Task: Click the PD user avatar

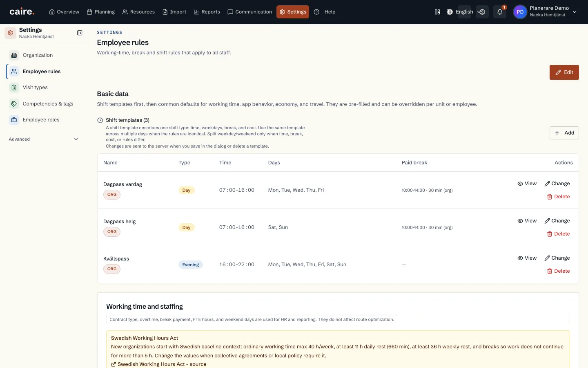Action: [520, 12]
